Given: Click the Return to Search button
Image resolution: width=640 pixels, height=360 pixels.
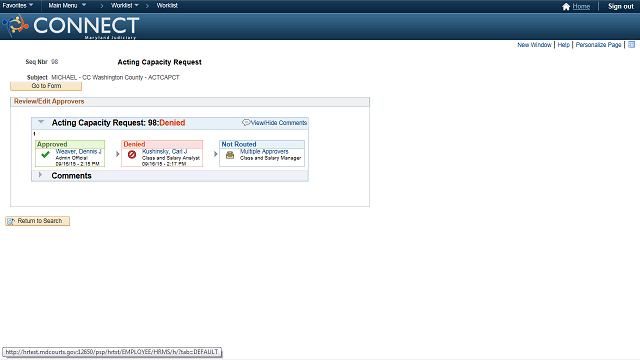Looking at the screenshot, I should coord(37,221).
